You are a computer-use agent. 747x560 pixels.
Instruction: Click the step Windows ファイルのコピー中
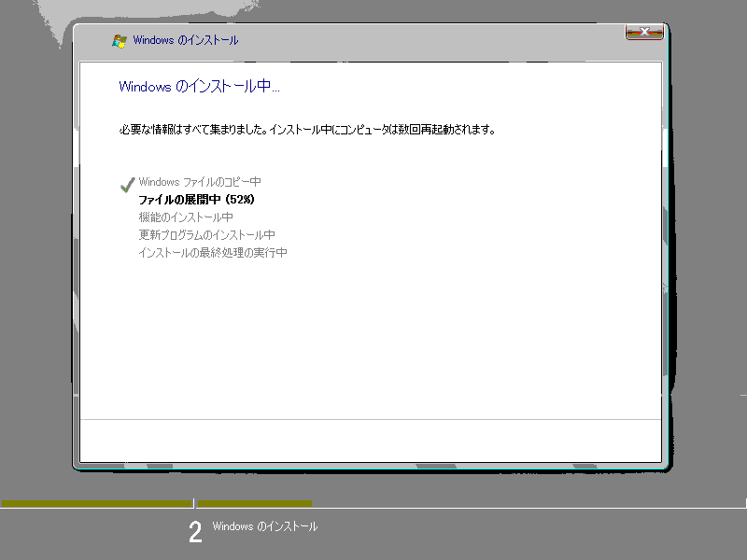click(200, 182)
